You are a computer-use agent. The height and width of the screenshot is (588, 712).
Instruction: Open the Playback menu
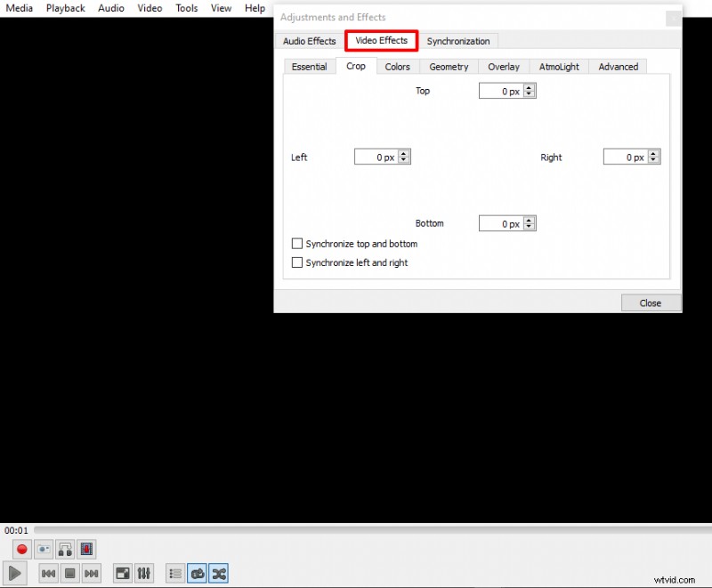coord(65,8)
